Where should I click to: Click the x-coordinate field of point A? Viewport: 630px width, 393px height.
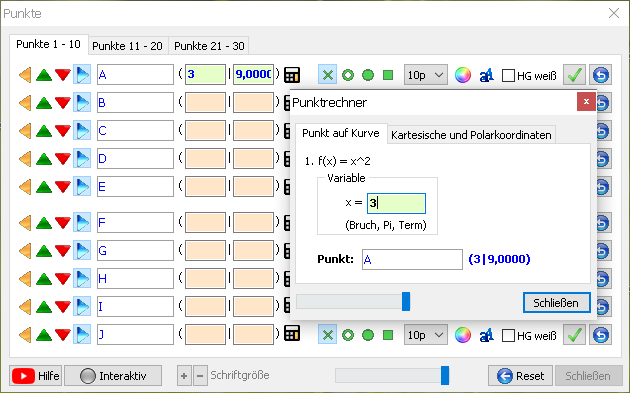pyautogui.click(x=205, y=75)
